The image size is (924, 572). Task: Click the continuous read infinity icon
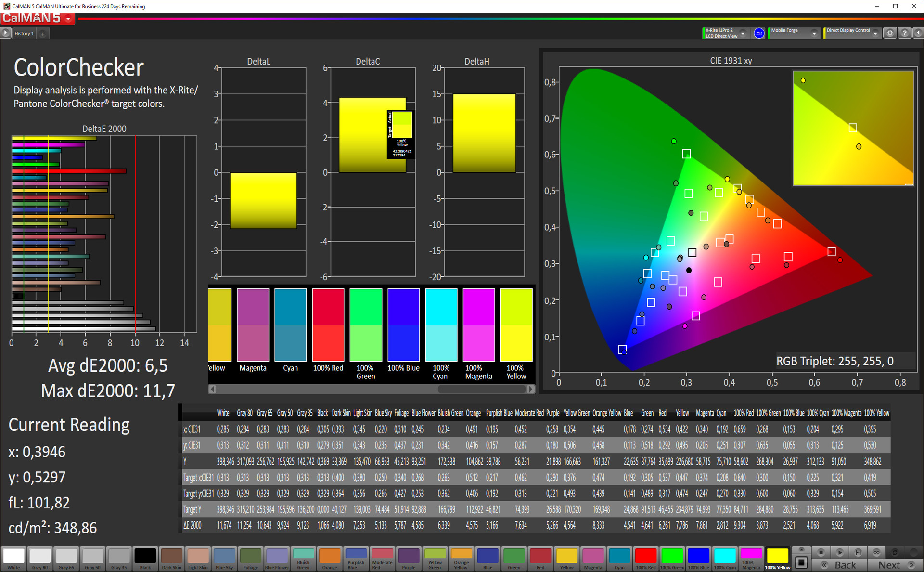point(876,552)
